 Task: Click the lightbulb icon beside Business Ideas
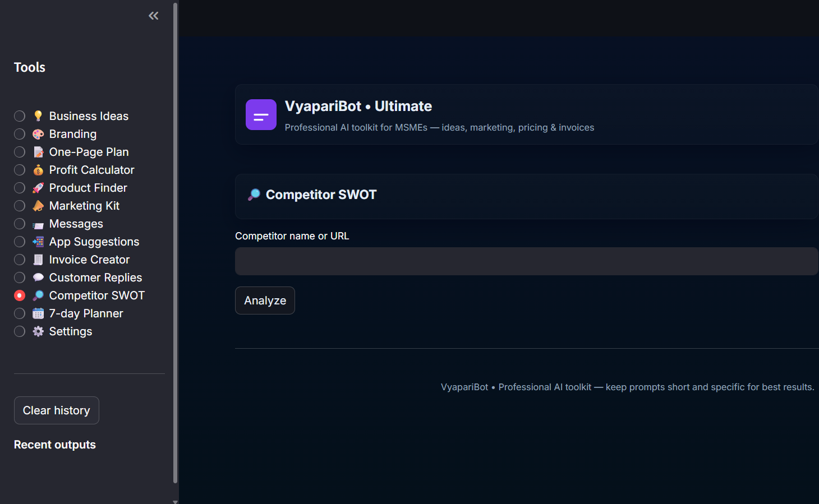(x=38, y=116)
